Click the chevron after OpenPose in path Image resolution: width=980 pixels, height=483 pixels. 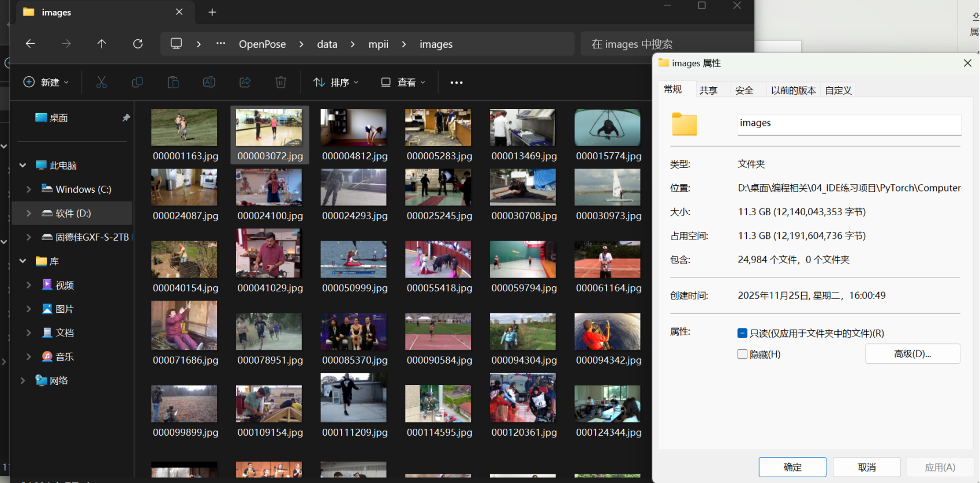tap(301, 44)
